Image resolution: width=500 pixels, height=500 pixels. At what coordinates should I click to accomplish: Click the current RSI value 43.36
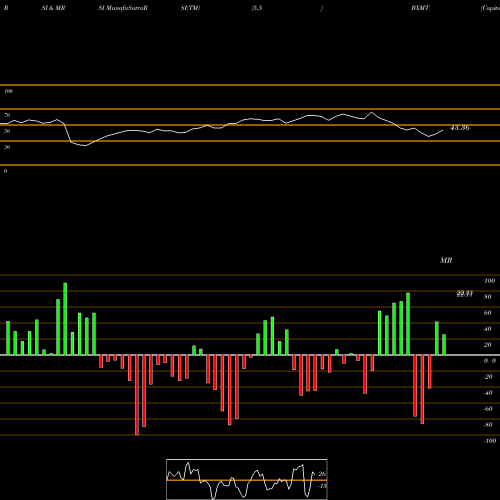[460, 128]
